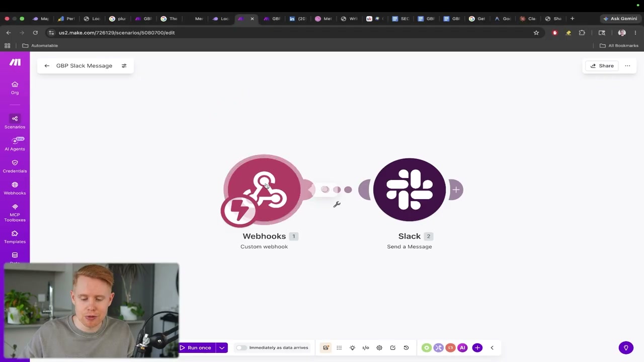The image size is (644, 362).
Task: Collapse the bottom favorites toolbar chevron
Action: (x=492, y=347)
